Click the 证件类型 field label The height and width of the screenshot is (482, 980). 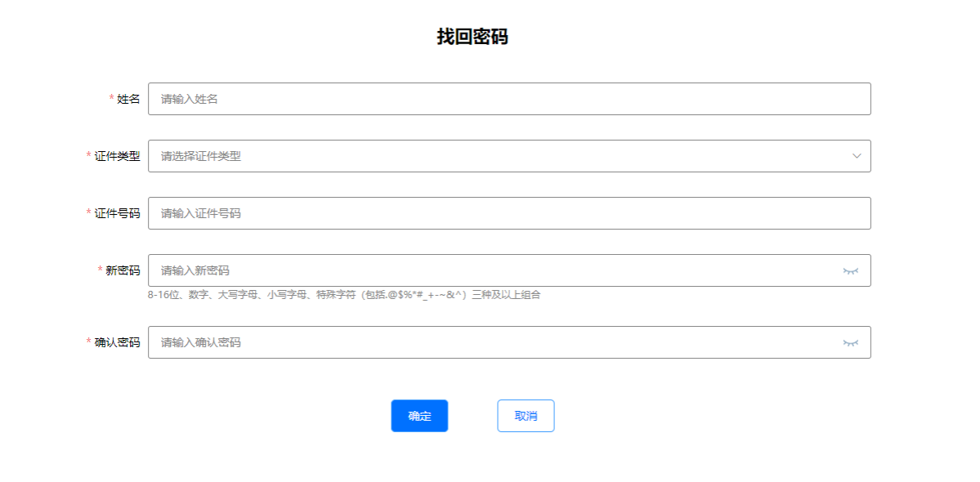(x=117, y=156)
